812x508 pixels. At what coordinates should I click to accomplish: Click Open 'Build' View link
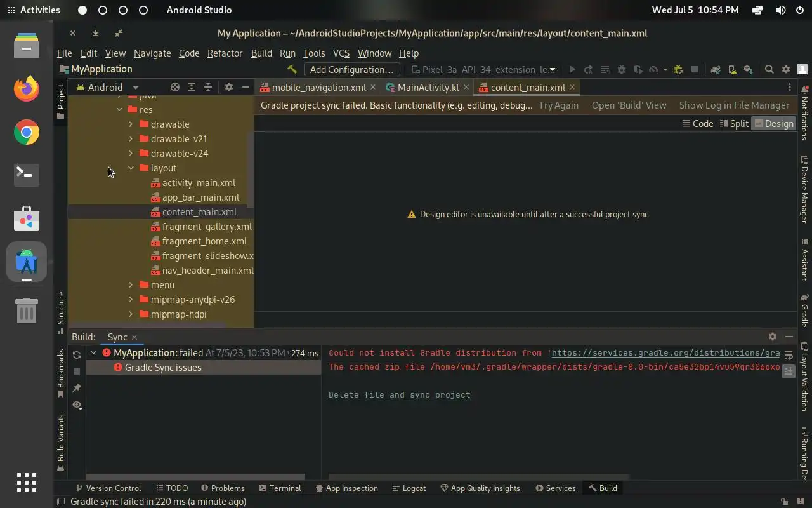coord(629,105)
